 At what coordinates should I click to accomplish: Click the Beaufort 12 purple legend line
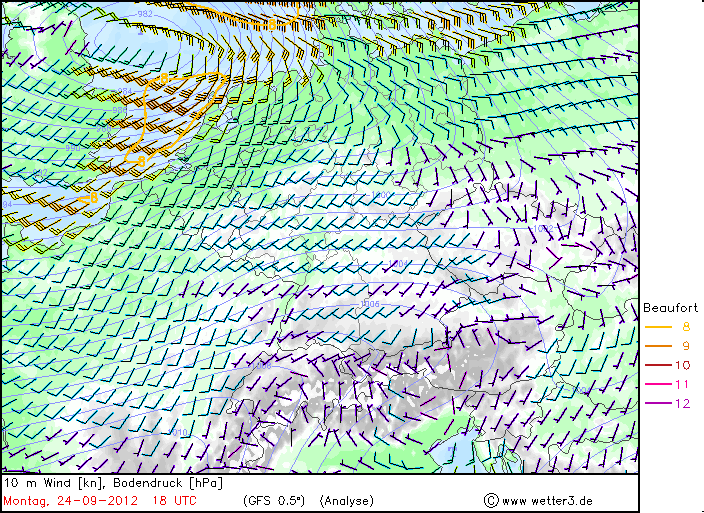[658, 403]
